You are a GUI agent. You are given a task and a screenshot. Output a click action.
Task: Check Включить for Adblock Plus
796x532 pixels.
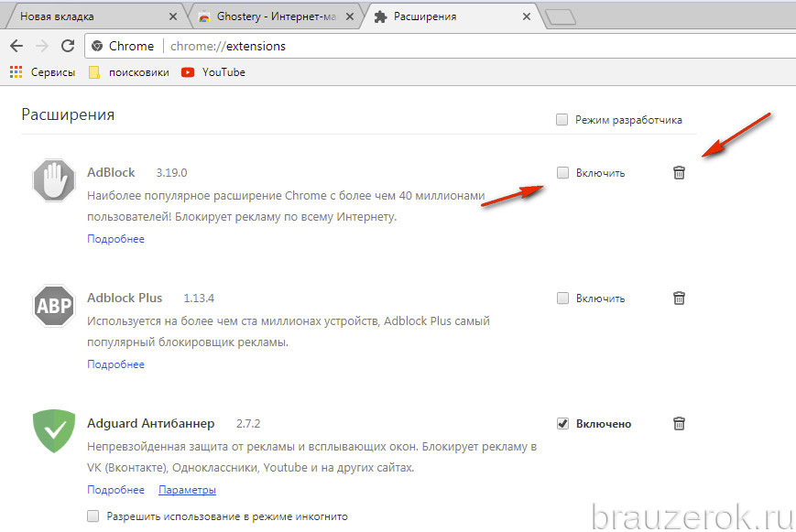pos(562,298)
